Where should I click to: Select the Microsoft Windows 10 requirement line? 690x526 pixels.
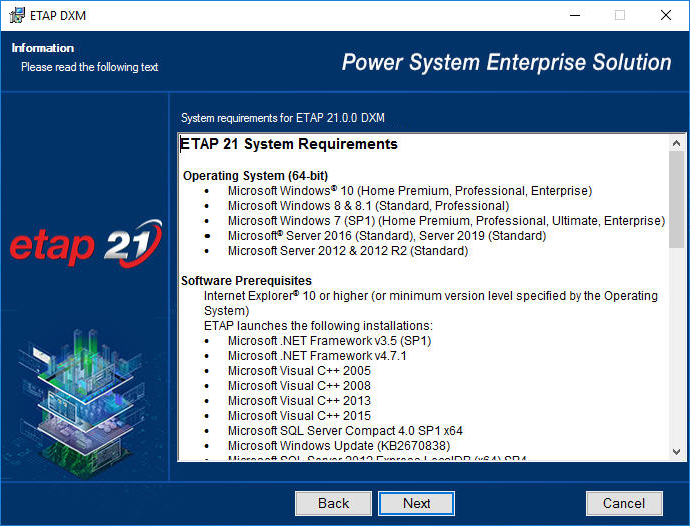tap(410, 191)
